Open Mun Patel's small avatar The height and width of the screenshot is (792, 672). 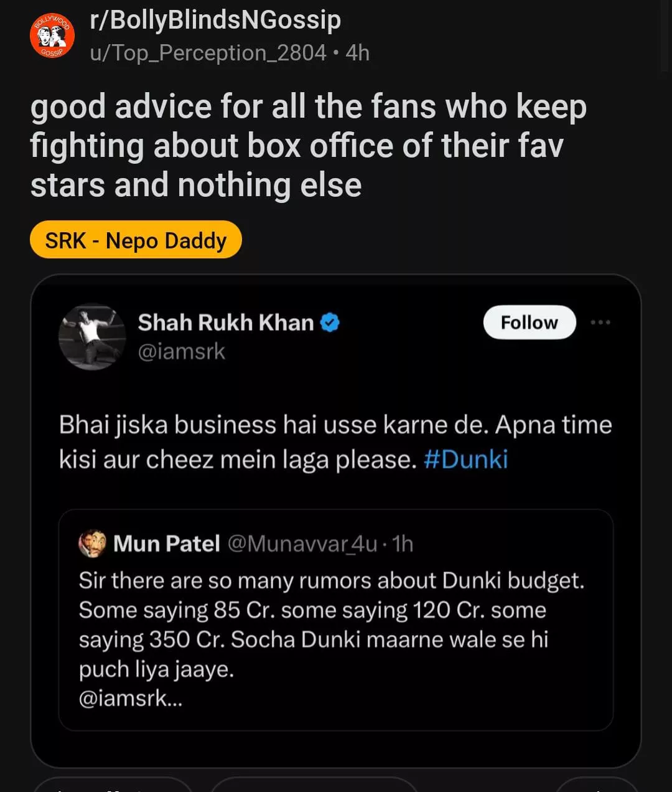pos(93,544)
